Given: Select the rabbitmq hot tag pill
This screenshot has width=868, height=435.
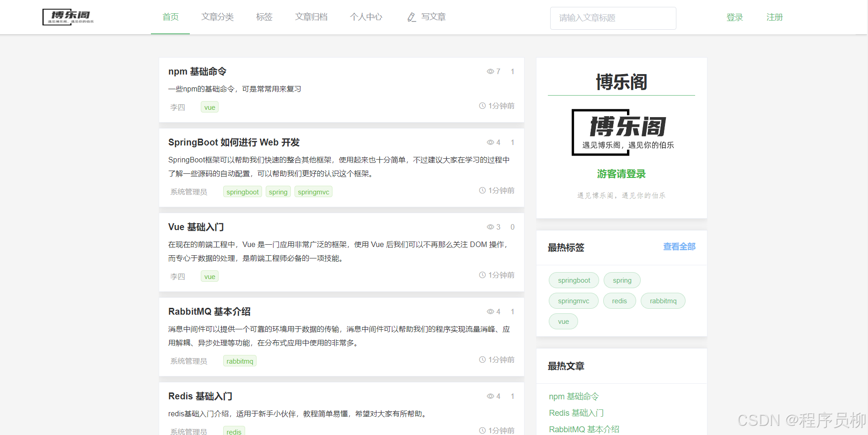Looking at the screenshot, I should [x=663, y=301].
